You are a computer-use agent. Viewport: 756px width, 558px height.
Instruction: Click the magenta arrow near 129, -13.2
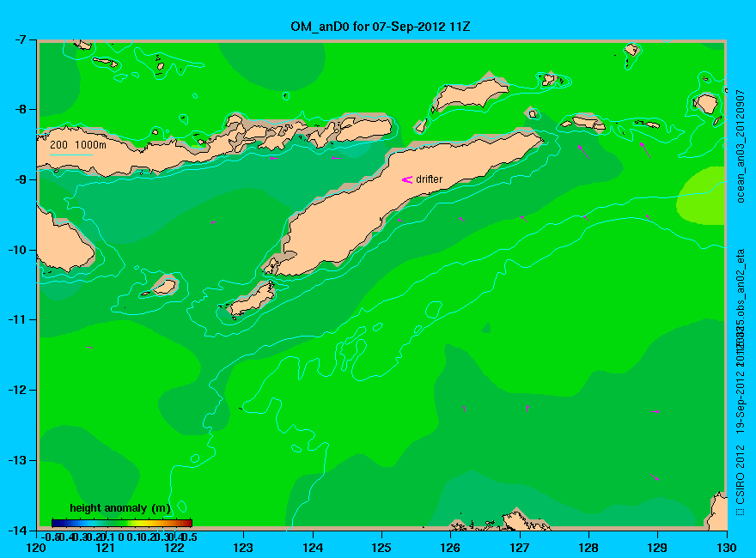click(x=655, y=477)
